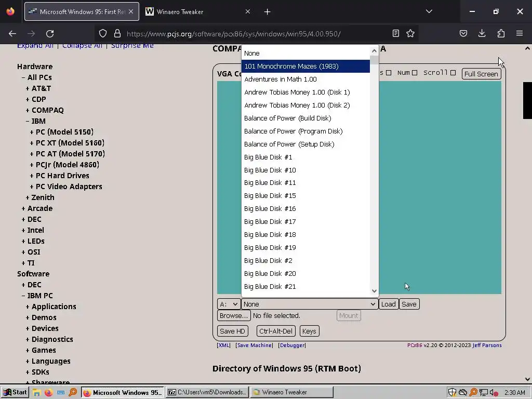Open Windows Security tray icon

coord(453,393)
